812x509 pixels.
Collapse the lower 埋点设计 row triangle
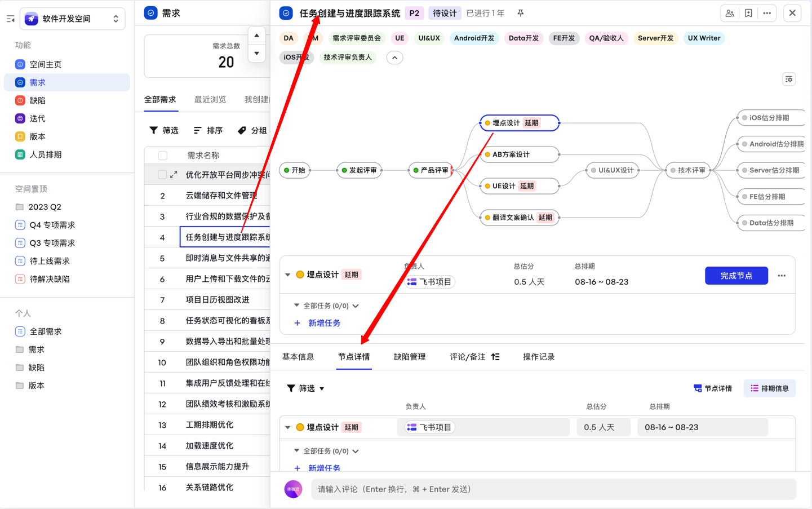pyautogui.click(x=288, y=428)
